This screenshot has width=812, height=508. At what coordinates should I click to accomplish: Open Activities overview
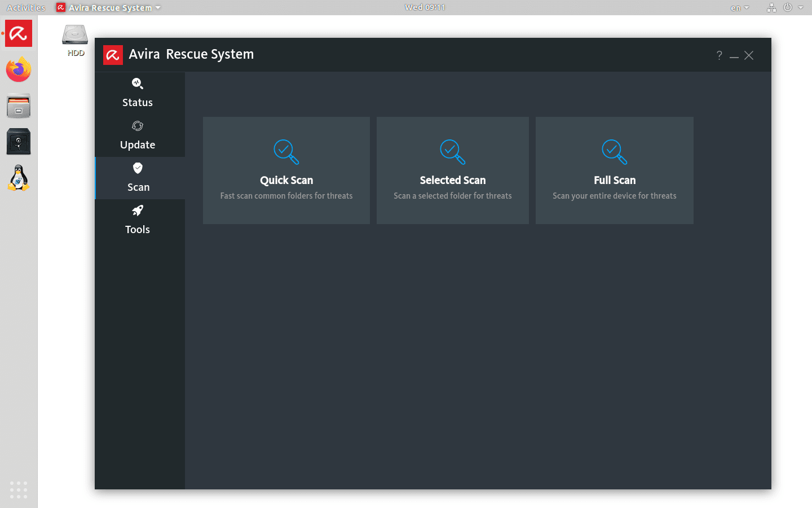click(x=26, y=7)
